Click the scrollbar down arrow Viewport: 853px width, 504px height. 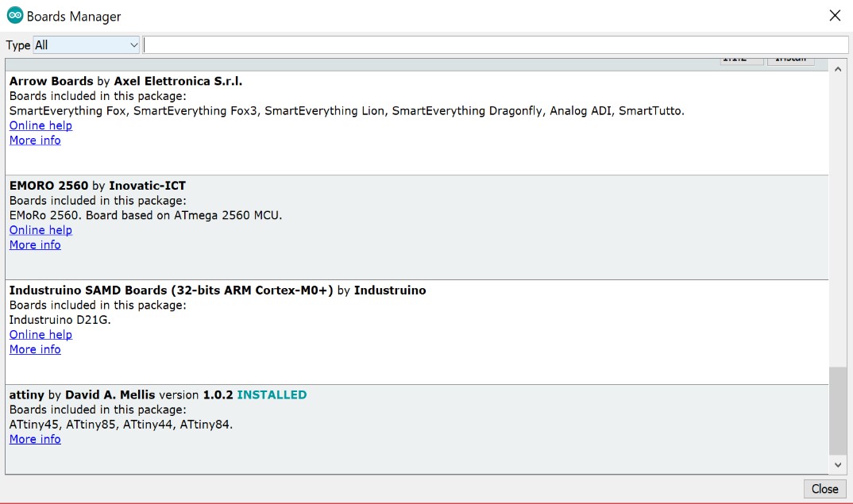838,465
